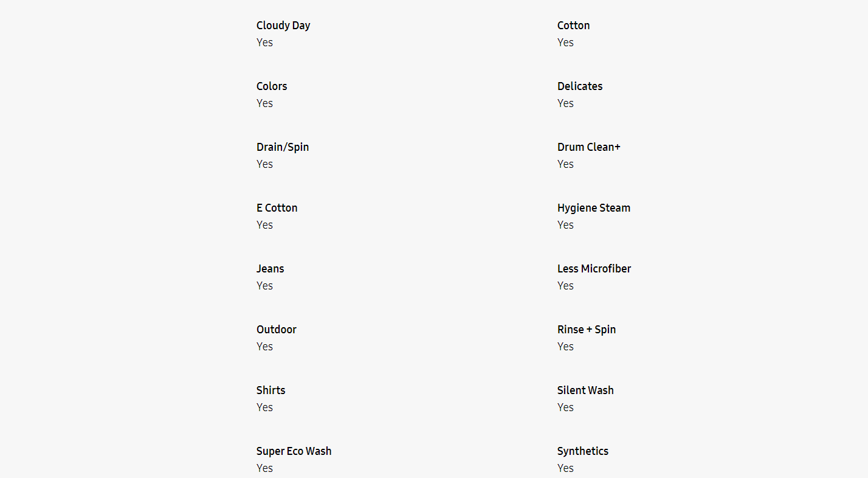Click the E Cotton label

coord(277,208)
